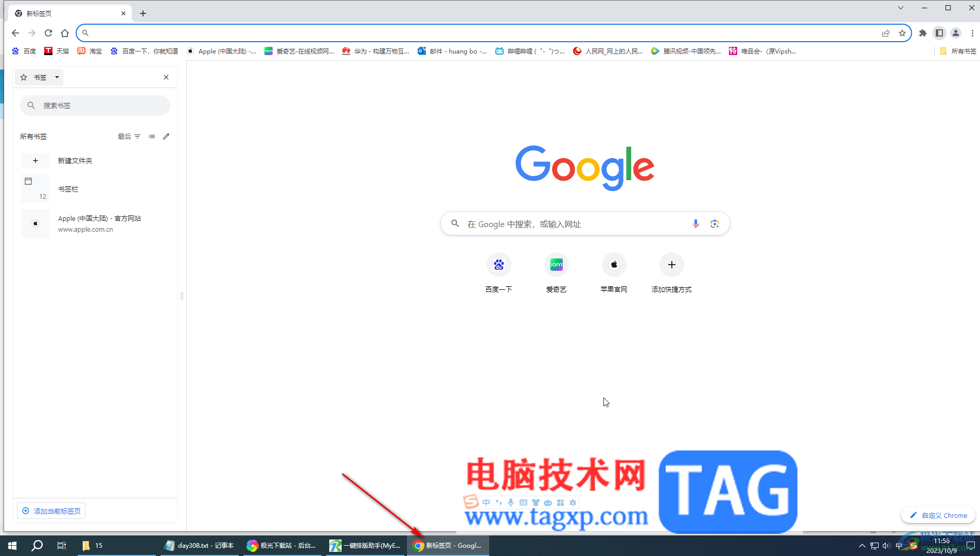Screen dimensions: 980x556
Task: Click 自定义 Chrome button
Action: coord(938,515)
